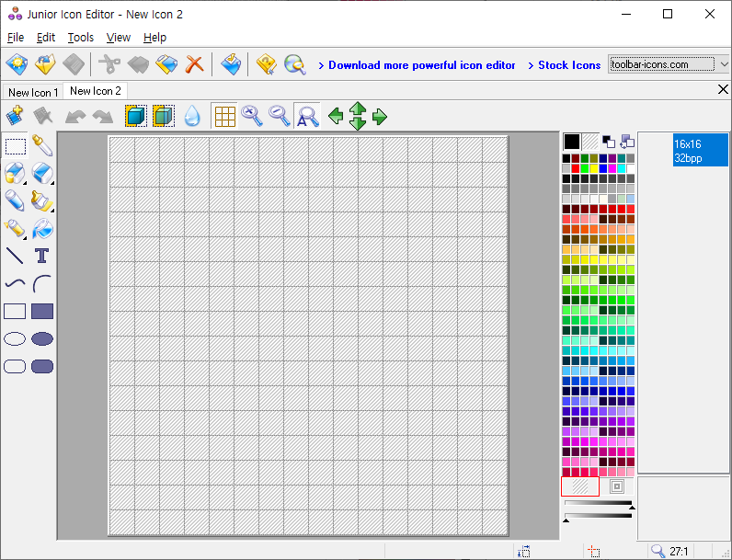Click the transparent green cube selection icon

[164, 116]
